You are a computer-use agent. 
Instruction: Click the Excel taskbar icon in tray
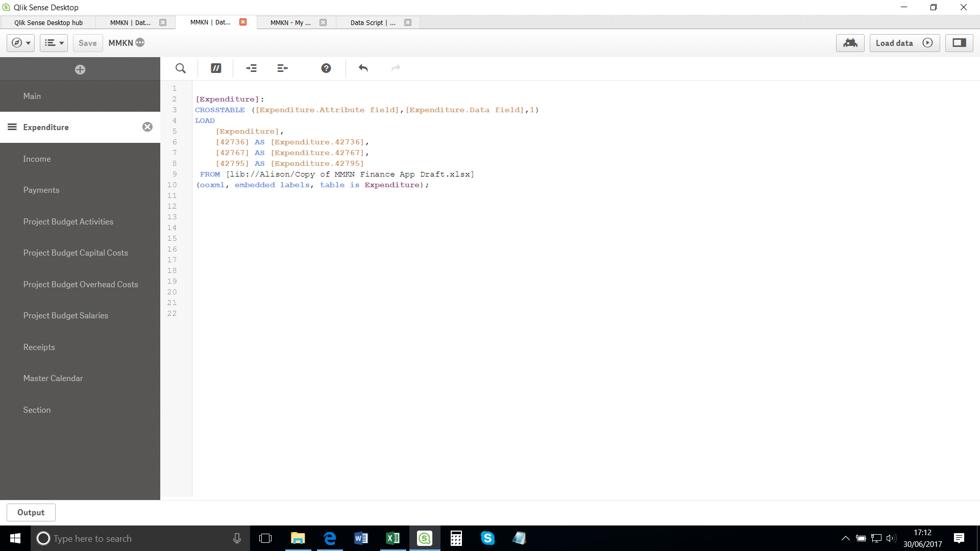pyautogui.click(x=393, y=538)
